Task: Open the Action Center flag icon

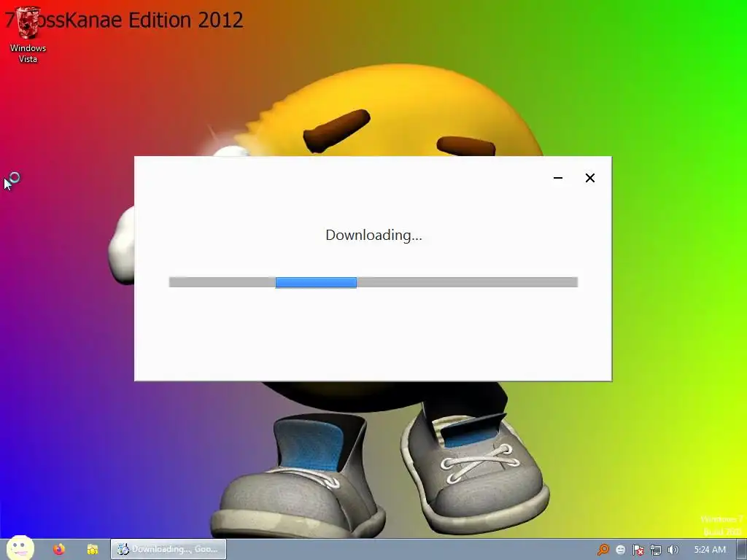Action: pyautogui.click(x=638, y=550)
